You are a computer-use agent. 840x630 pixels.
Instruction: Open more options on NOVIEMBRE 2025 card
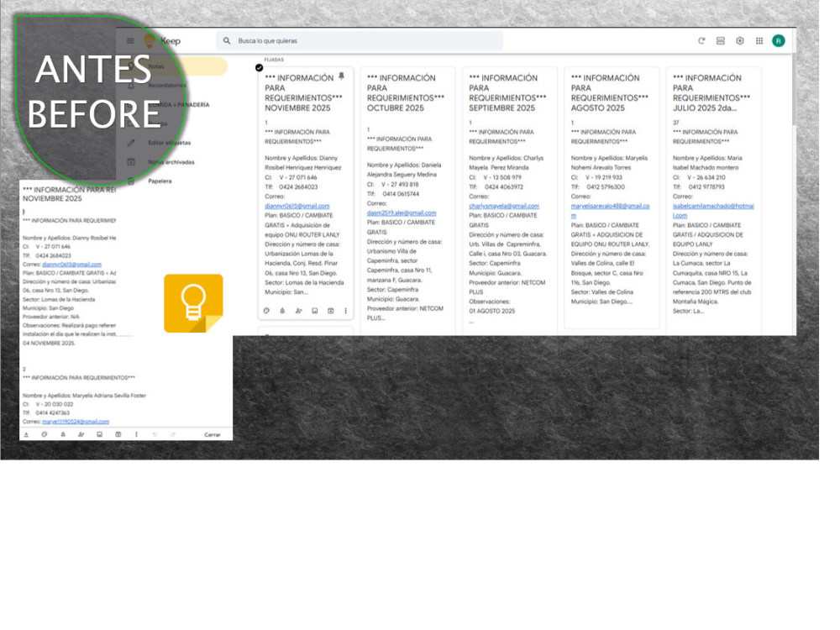point(345,311)
